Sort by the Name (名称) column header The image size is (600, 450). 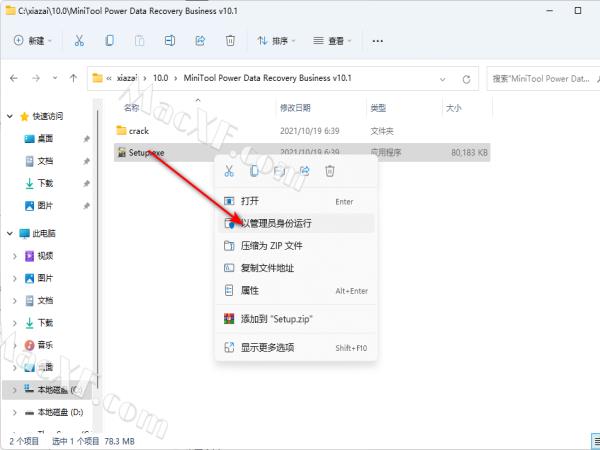pos(131,108)
